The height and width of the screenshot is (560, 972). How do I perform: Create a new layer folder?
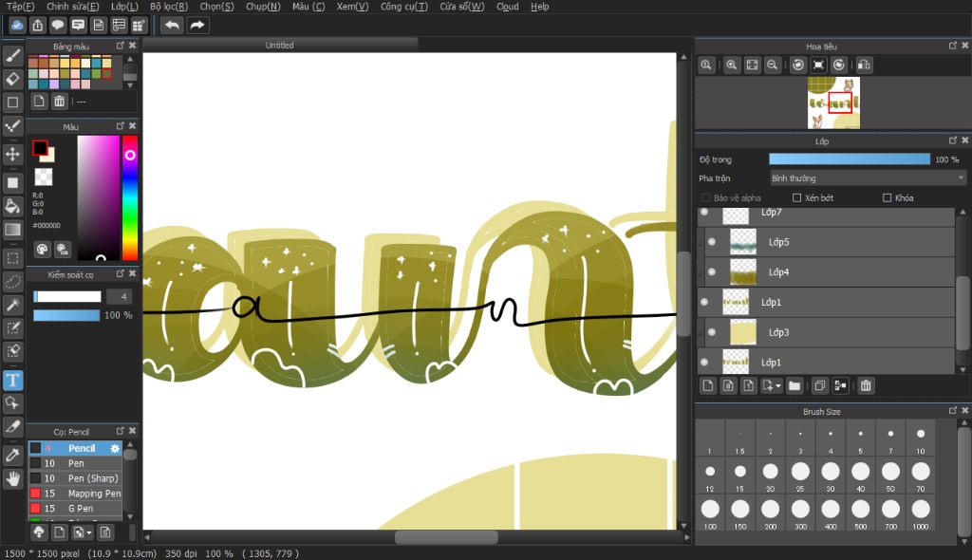[x=794, y=385]
